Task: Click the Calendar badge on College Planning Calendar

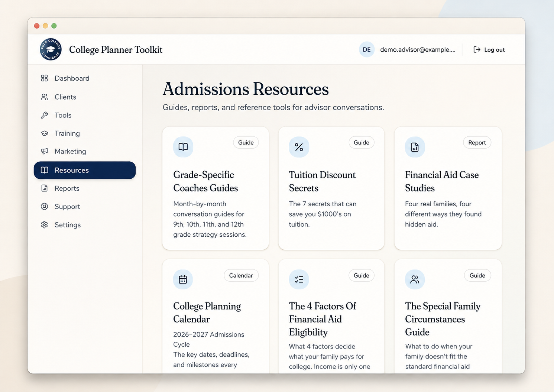Action: pos(241,275)
